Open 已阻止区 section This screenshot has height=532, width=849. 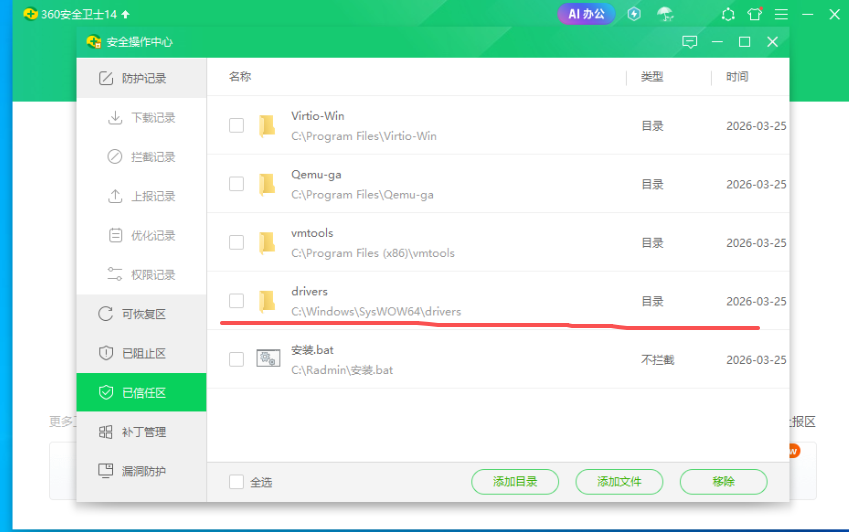pyautogui.click(x=141, y=353)
